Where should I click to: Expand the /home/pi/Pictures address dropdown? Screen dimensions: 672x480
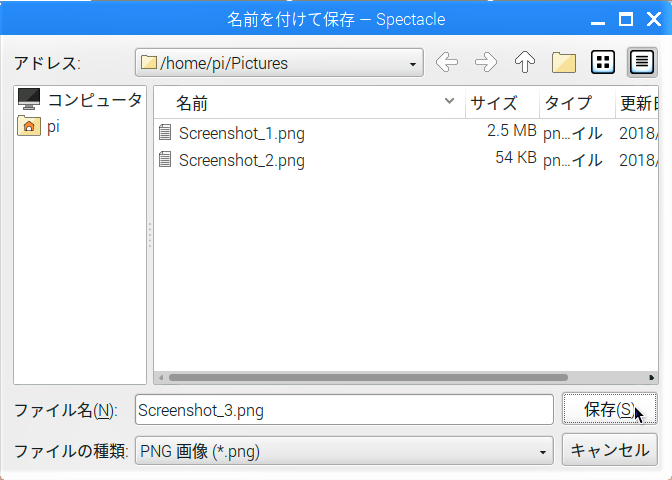pyautogui.click(x=412, y=64)
